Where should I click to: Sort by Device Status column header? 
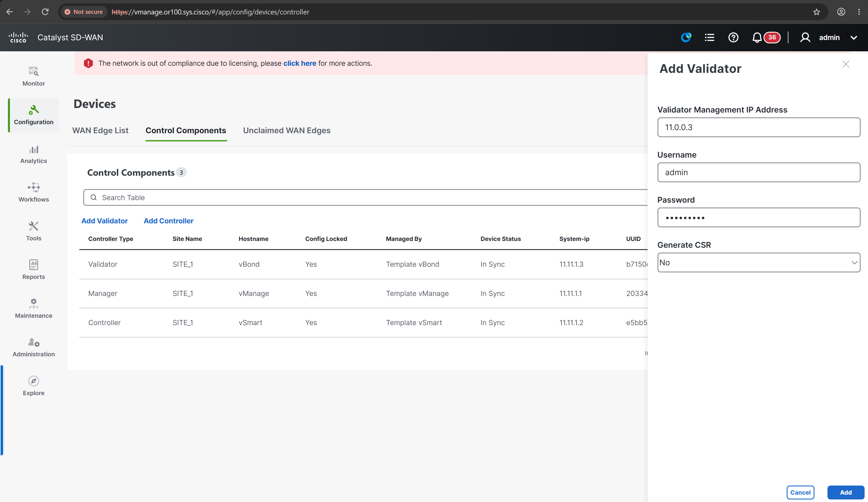pos(501,239)
